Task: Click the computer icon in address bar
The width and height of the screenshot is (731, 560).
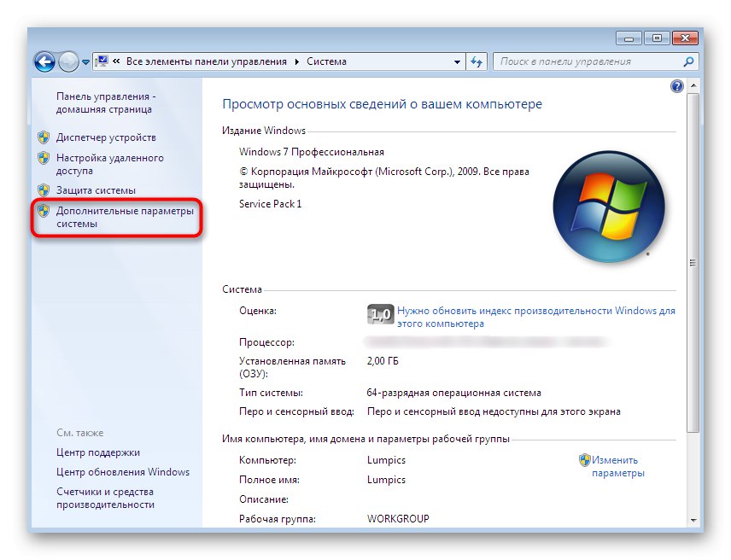Action: click(102, 61)
